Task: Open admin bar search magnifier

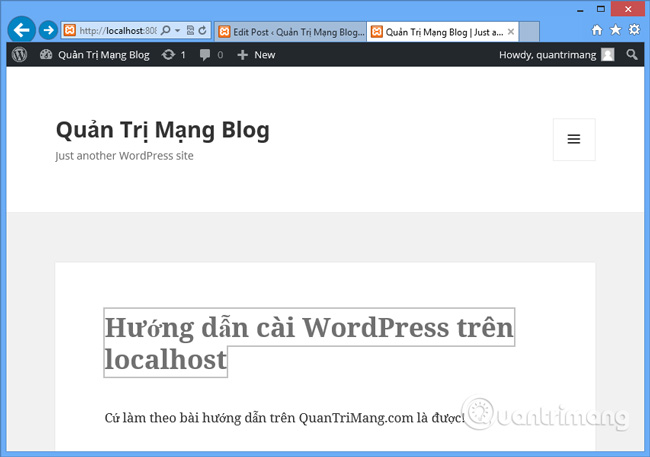Action: (x=632, y=55)
